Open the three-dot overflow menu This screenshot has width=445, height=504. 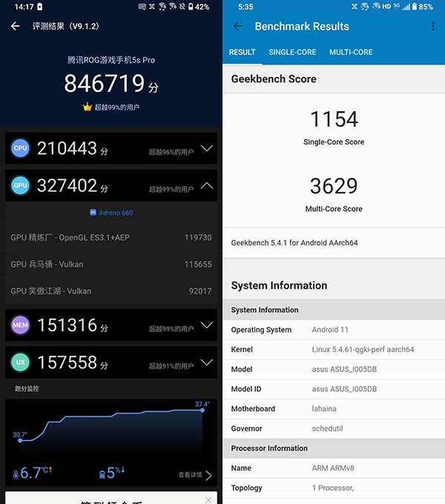click(x=433, y=26)
